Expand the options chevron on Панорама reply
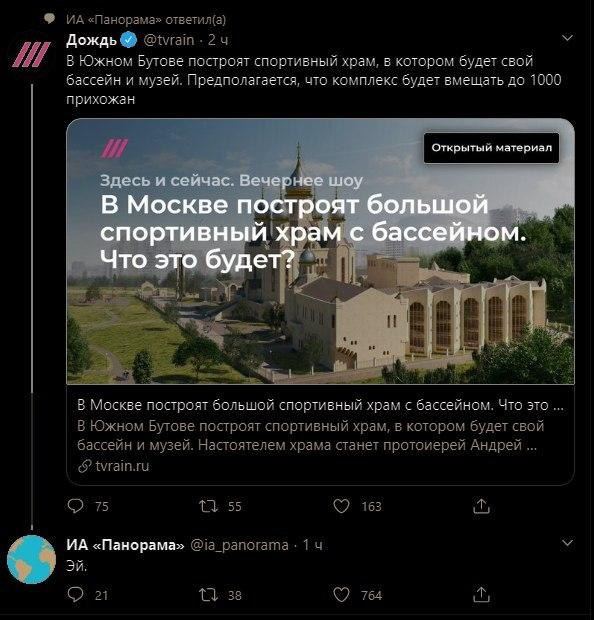The image size is (594, 620). tap(568, 543)
